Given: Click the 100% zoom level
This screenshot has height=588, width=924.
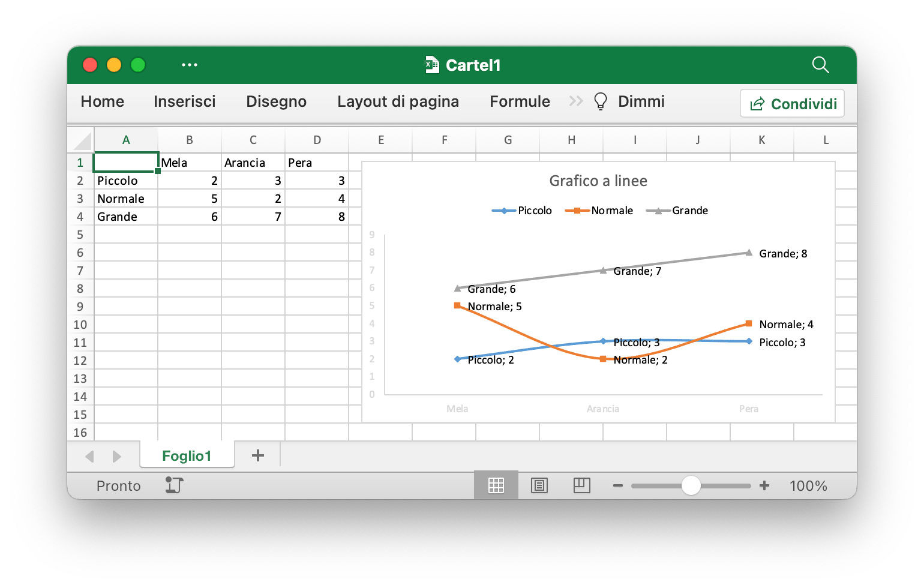Looking at the screenshot, I should pos(808,485).
